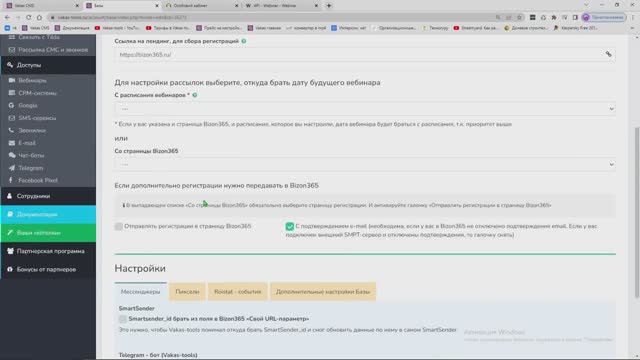Open the browser tab search chevron

586,5
